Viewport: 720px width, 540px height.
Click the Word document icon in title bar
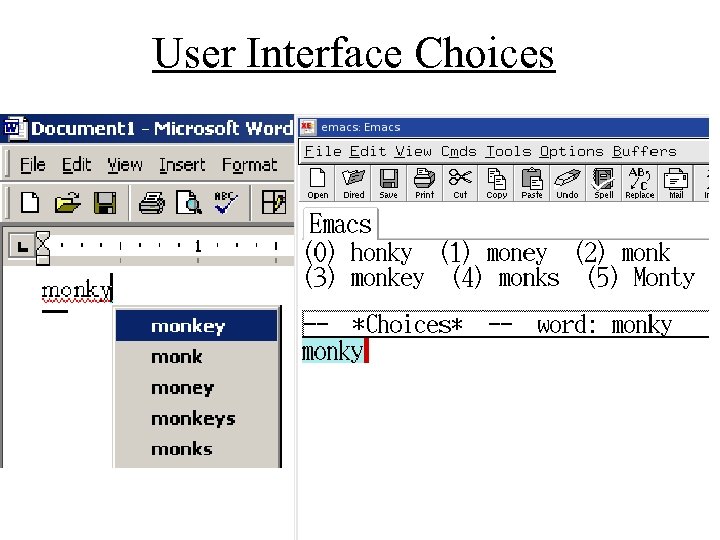[15, 127]
